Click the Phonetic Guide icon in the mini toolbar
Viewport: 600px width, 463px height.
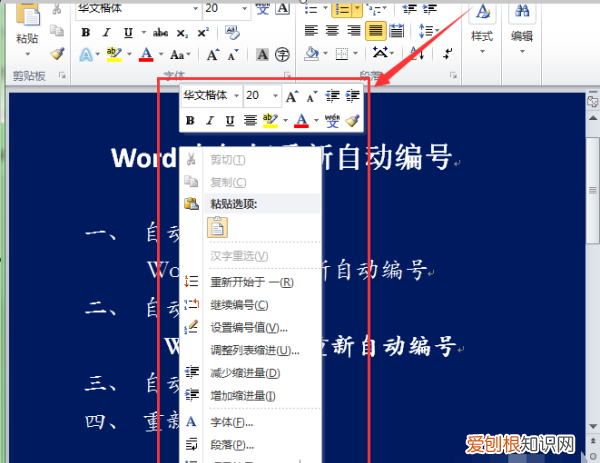point(332,120)
